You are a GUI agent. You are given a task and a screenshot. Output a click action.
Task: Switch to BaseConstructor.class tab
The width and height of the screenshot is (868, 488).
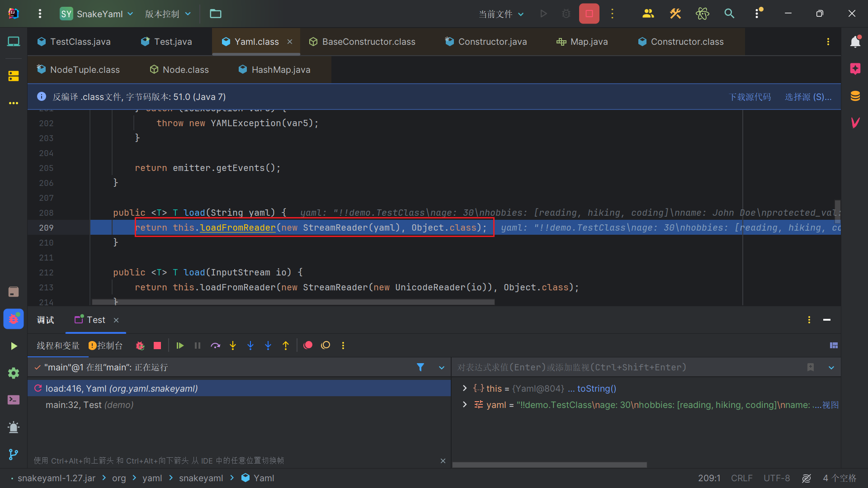click(x=362, y=42)
